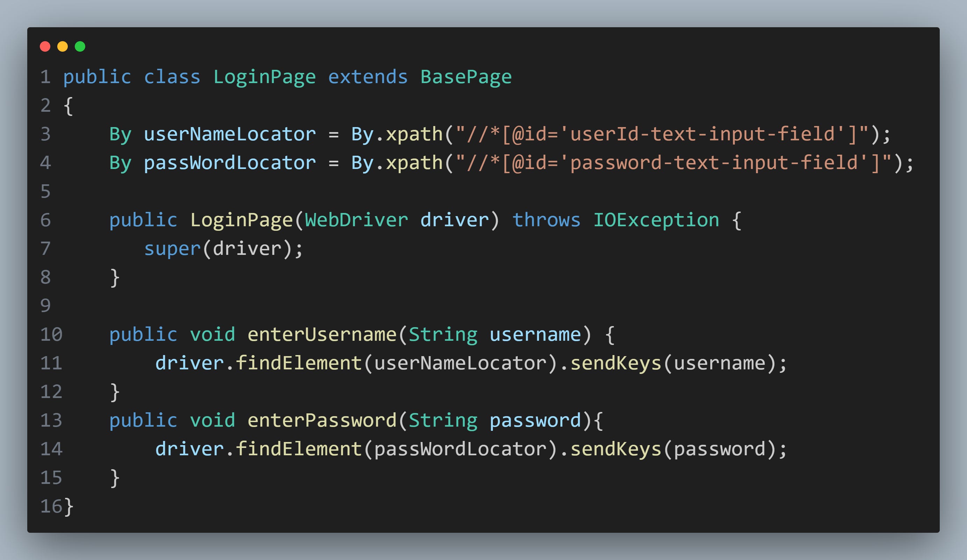Click the throws keyword on line 6
The image size is (967, 560).
(x=546, y=220)
